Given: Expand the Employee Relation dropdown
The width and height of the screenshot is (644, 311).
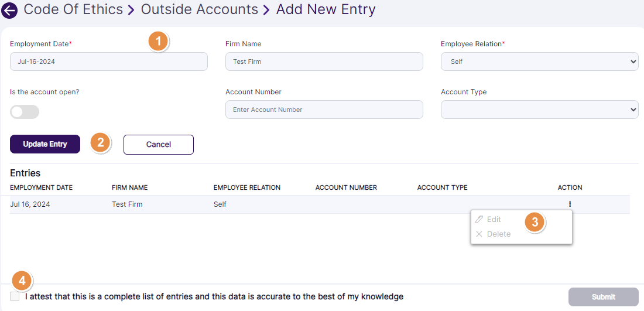Looking at the screenshot, I should [x=539, y=61].
